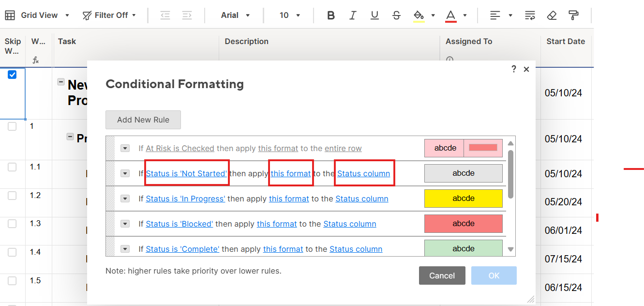The image size is (644, 306).
Task: Apply strikethrough formatting
Action: [396, 15]
